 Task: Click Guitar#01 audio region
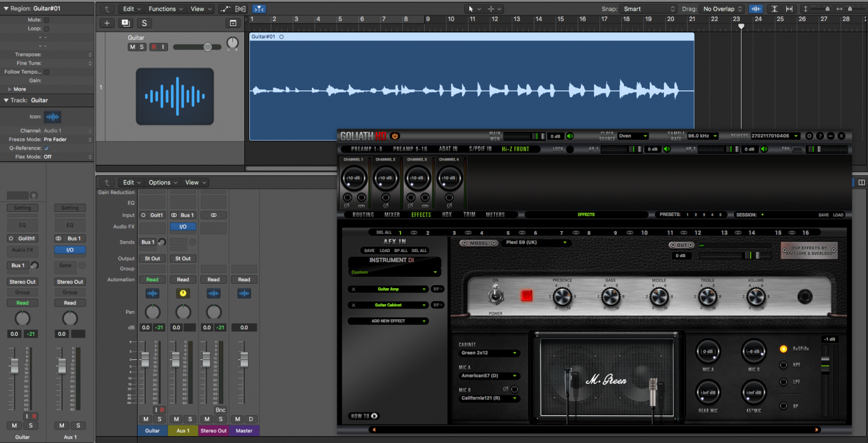click(471, 87)
